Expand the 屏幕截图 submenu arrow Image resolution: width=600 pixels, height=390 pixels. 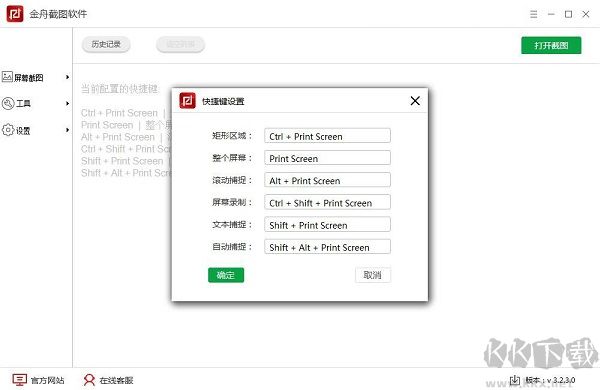(67, 77)
